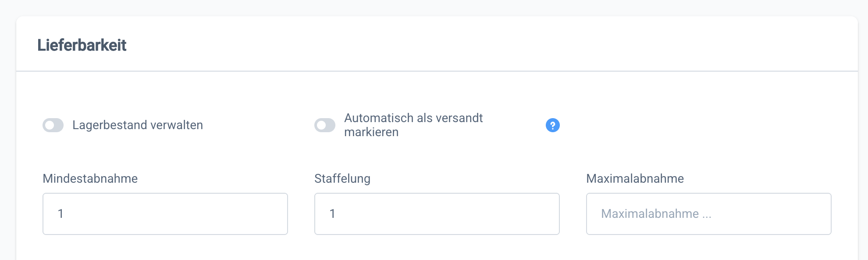Open the help tooltip question mark icon
Screen dimensions: 868x260
coord(552,125)
